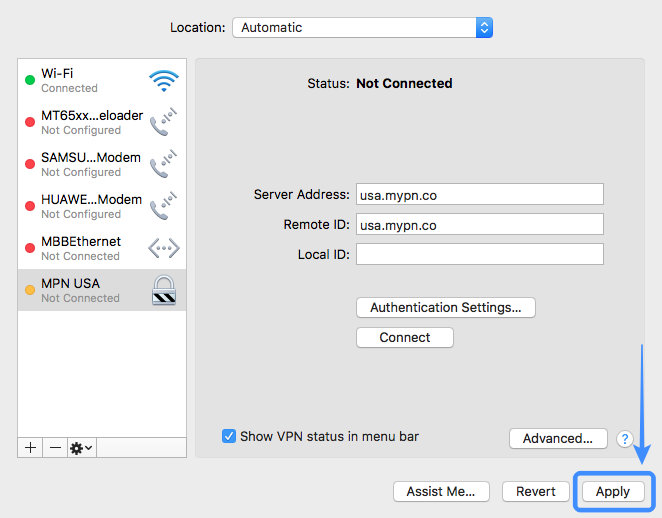
Task: Remove the selected service with the minus button
Action: click(x=55, y=447)
